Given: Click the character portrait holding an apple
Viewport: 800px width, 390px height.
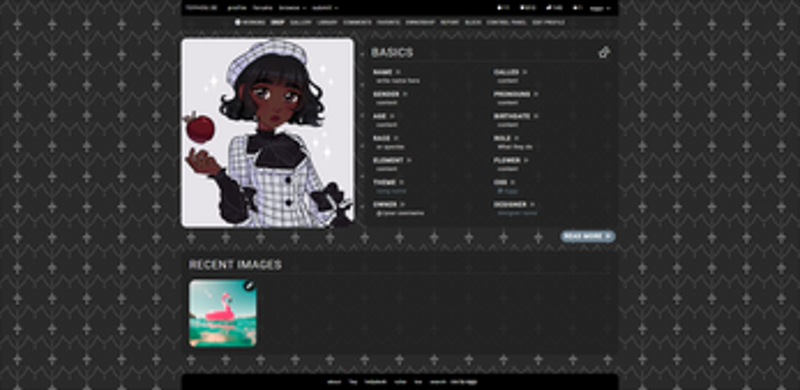Looking at the screenshot, I should coord(268,133).
